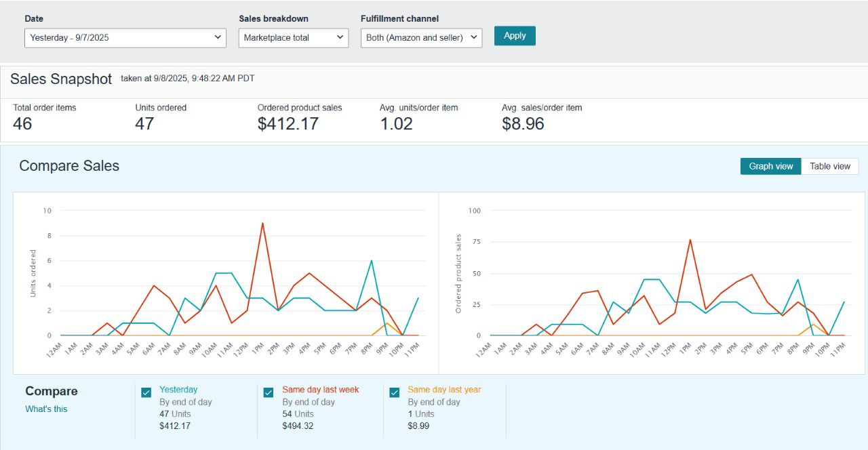This screenshot has height=450, width=868.
Task: Toggle the Same day last week checkbox
Action: [269, 392]
